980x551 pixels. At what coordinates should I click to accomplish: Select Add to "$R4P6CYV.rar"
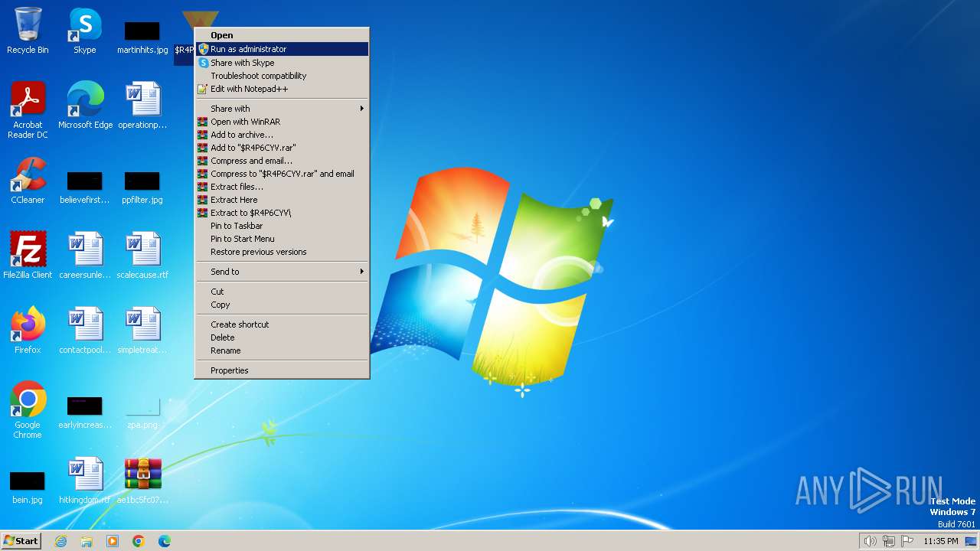282,148
